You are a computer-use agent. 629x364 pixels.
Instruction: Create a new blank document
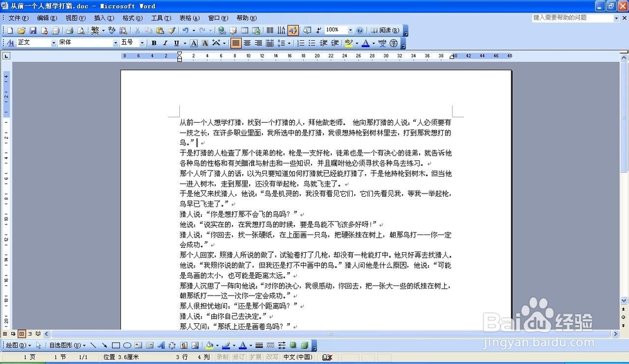pos(10,30)
